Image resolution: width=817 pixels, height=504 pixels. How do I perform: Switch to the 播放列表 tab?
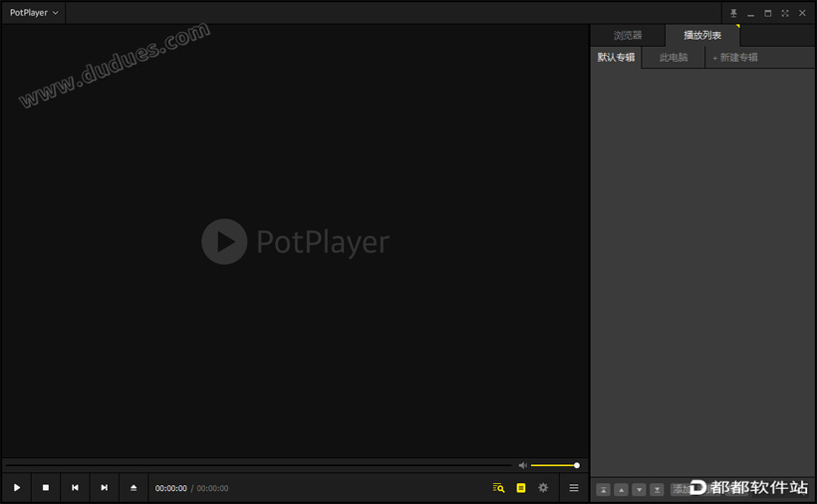pyautogui.click(x=702, y=36)
